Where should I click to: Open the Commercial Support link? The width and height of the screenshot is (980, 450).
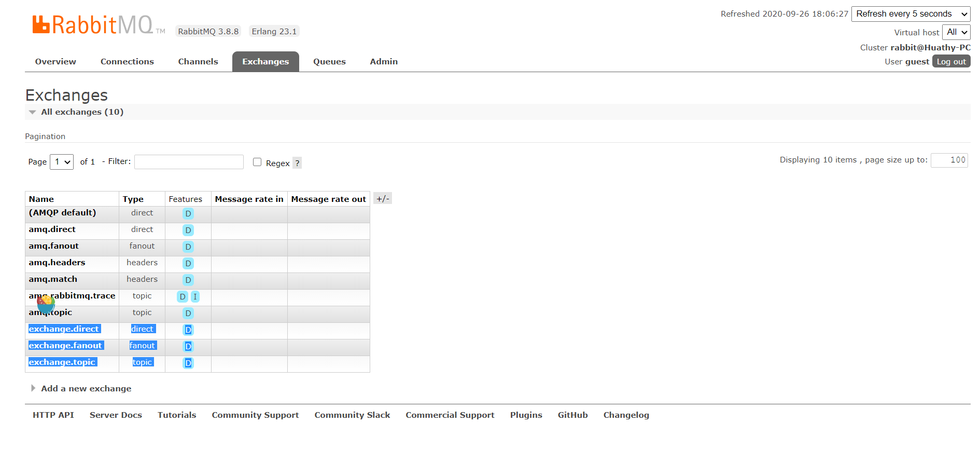coord(450,415)
